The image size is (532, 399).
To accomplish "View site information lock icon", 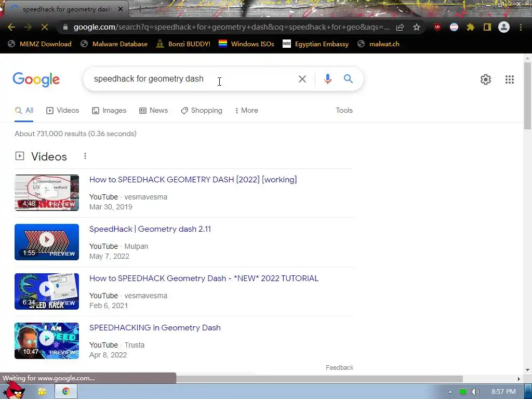I will (65, 27).
